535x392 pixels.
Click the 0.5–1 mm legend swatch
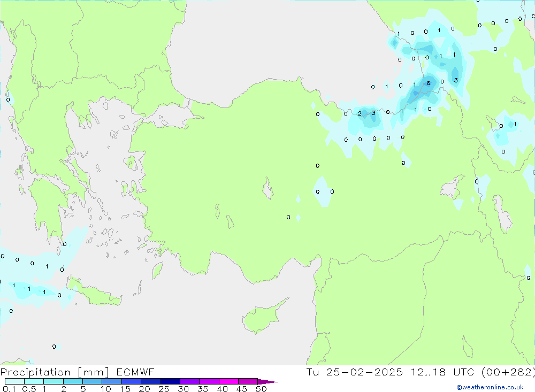[x=34, y=381]
